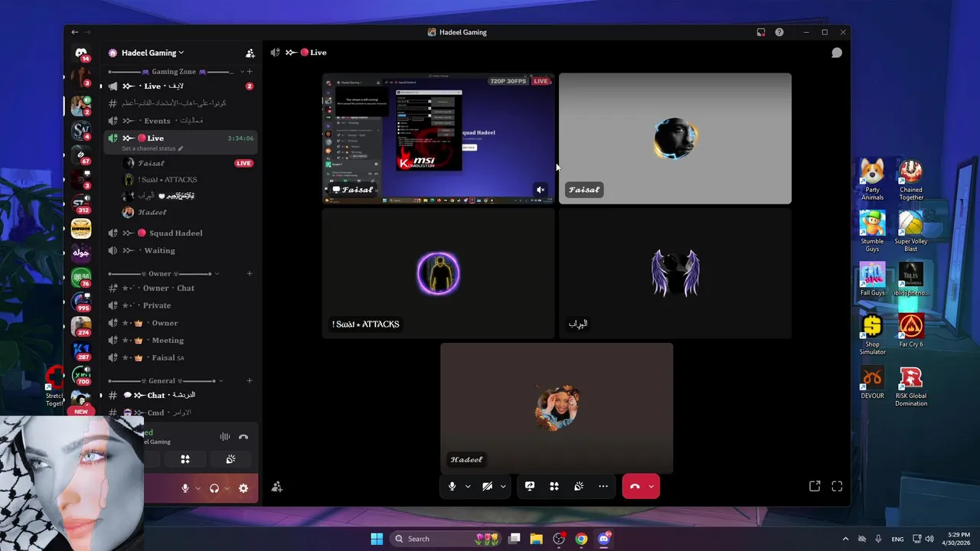Viewport: 980px width, 551px height.
Task: Select Faisal's avatar video tile
Action: pyautogui.click(x=675, y=139)
